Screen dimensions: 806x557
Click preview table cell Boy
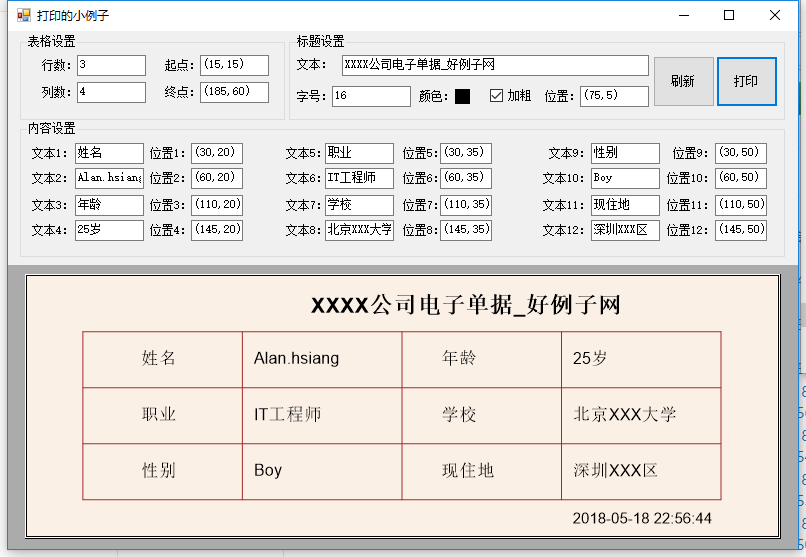(322, 471)
